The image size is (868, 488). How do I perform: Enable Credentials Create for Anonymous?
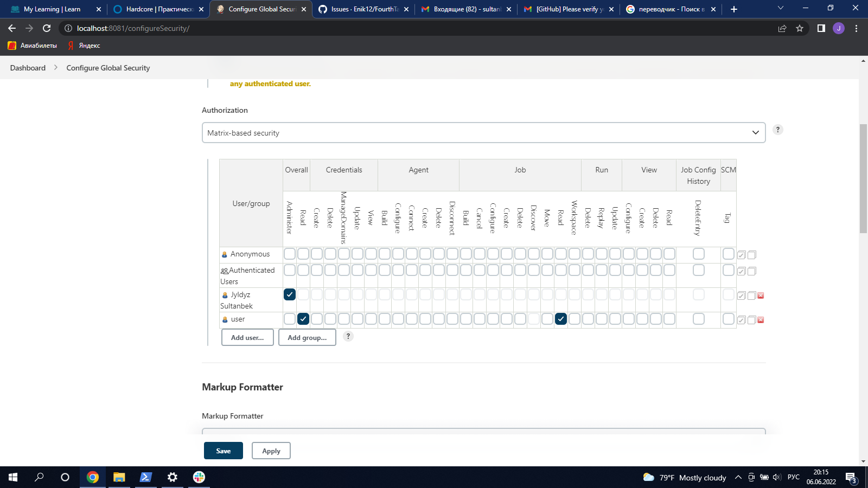tap(317, 254)
